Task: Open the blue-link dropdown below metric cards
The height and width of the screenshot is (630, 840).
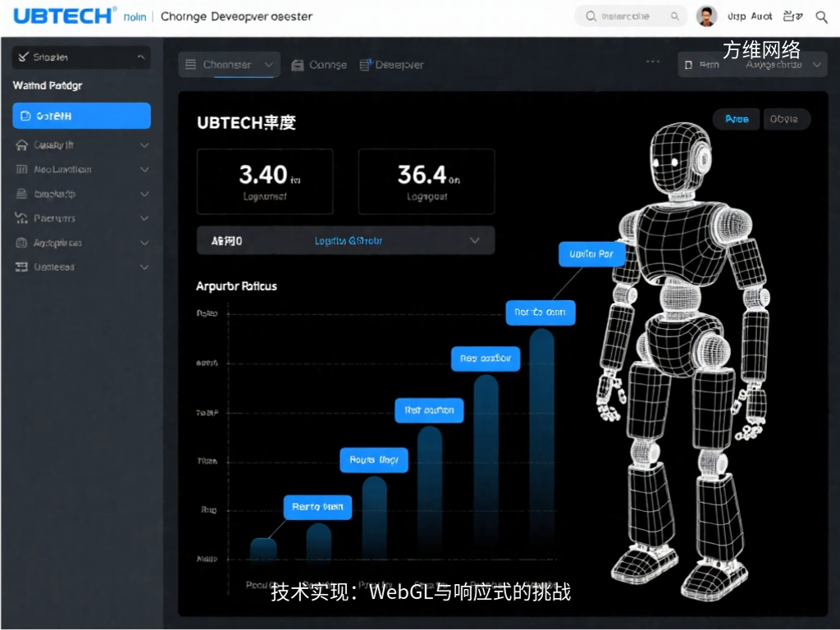Action: point(345,240)
